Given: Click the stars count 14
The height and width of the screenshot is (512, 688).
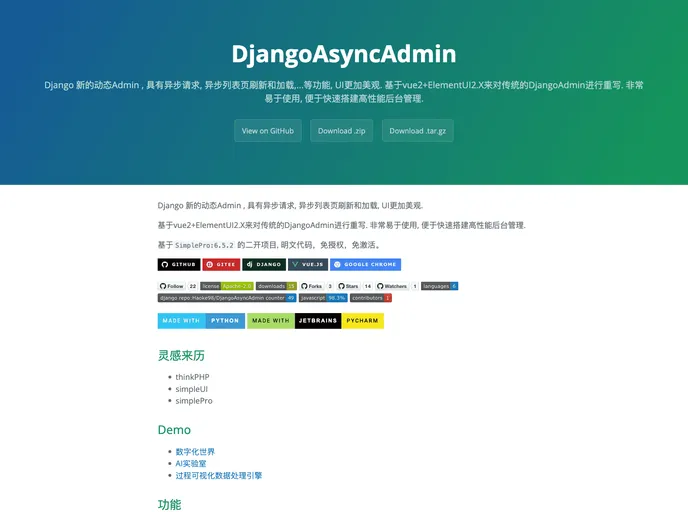Looking at the screenshot, I should tap(368, 286).
